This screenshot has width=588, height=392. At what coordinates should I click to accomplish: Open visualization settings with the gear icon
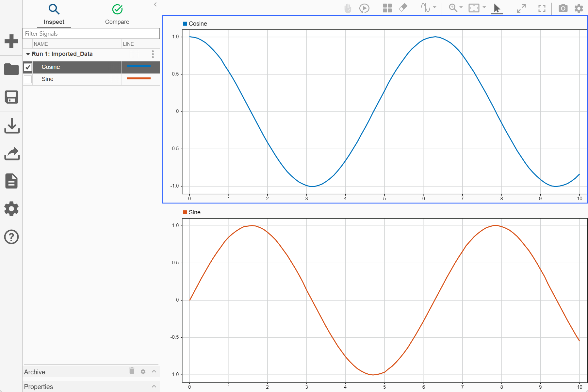click(579, 8)
